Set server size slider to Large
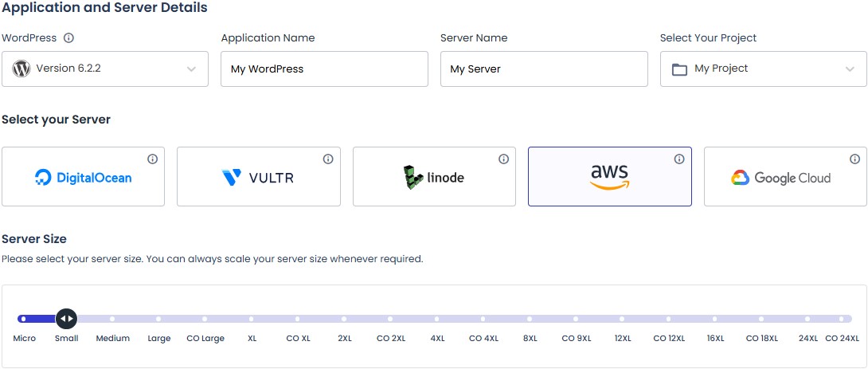This screenshot has height=369, width=868. tap(158, 319)
